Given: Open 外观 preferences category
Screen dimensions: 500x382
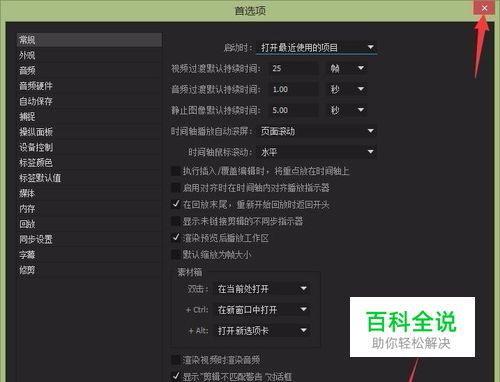Looking at the screenshot, I should coord(89,55).
